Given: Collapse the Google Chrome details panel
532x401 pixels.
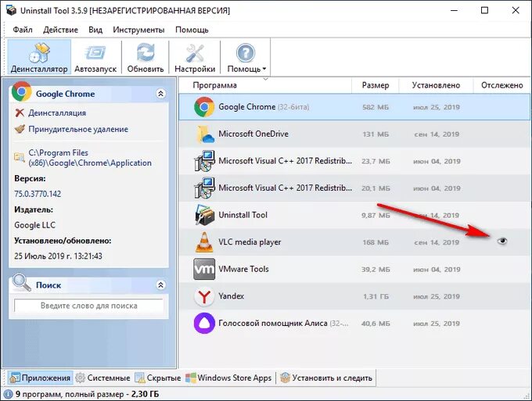Looking at the screenshot, I should tap(161, 94).
